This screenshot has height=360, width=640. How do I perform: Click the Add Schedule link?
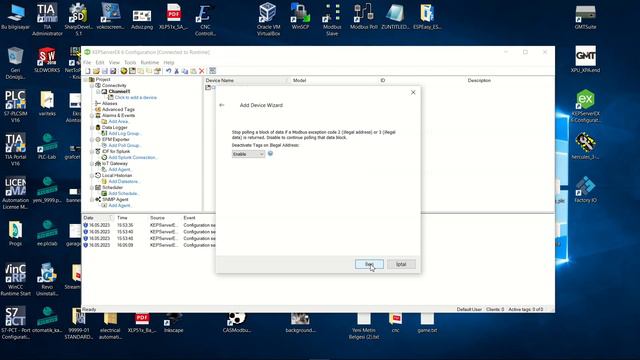click(x=124, y=193)
